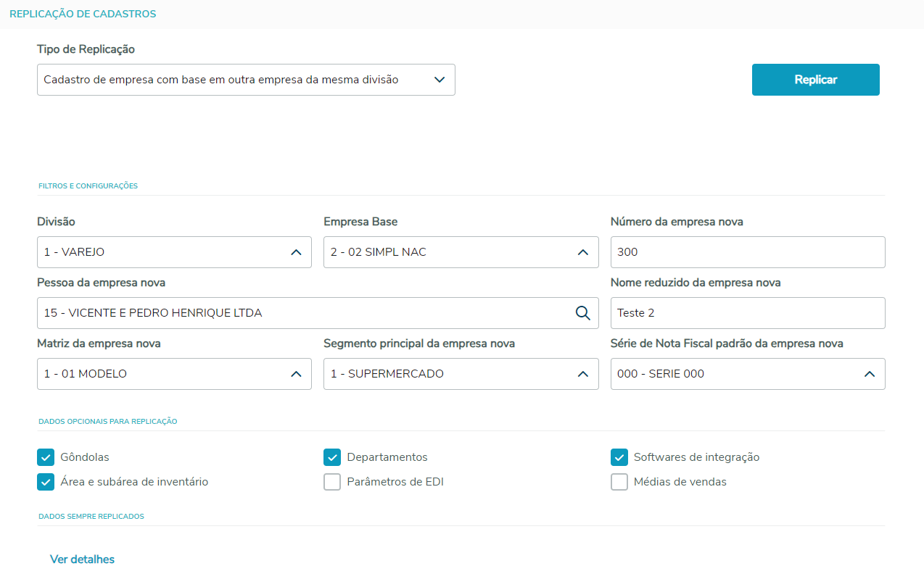The width and height of the screenshot is (924, 579).
Task: Click the Dados sempre replicados section header
Action: coord(91,517)
